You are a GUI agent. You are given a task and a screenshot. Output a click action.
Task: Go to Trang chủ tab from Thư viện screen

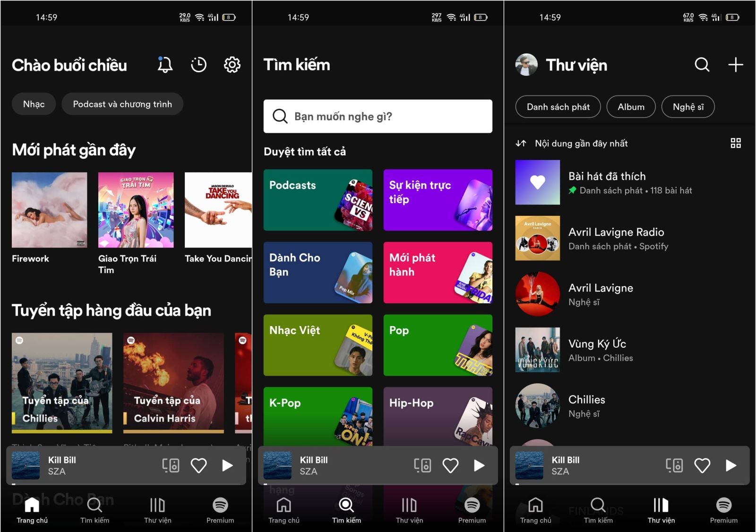536,510
